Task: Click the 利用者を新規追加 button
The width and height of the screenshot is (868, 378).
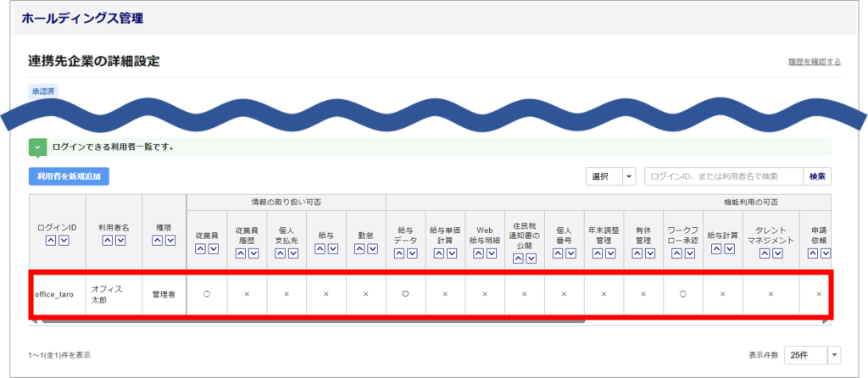Action: 69,176
